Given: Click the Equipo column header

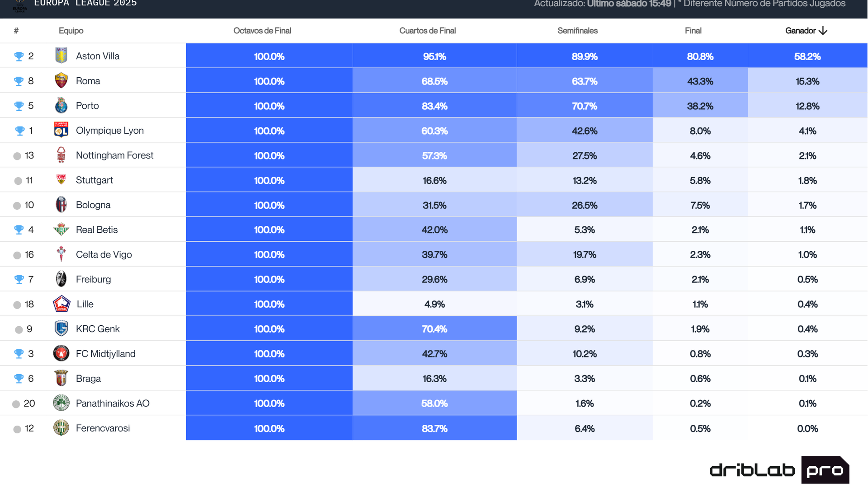Looking at the screenshot, I should coord(71,31).
